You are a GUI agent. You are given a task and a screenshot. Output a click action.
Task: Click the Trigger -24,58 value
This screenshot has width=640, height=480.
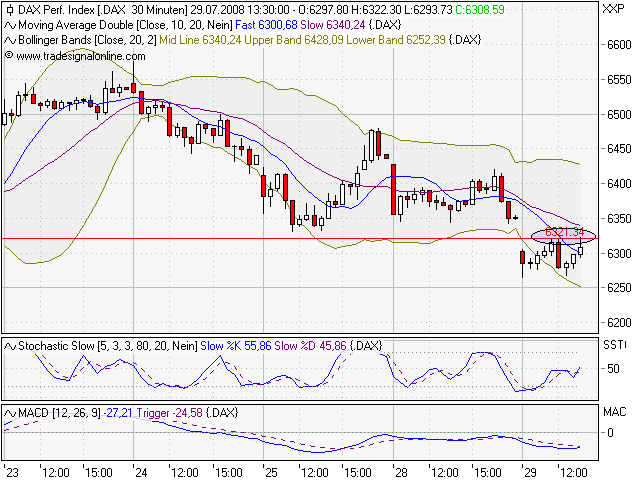[169, 413]
